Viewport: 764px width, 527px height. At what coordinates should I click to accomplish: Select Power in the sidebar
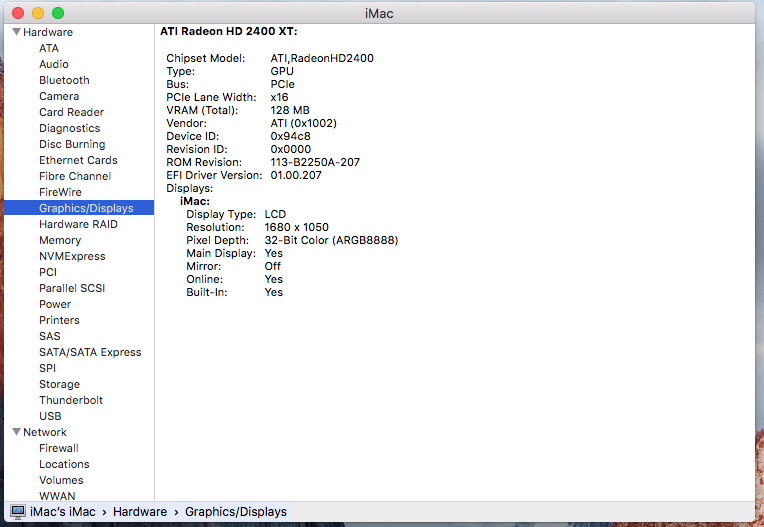click(x=55, y=304)
